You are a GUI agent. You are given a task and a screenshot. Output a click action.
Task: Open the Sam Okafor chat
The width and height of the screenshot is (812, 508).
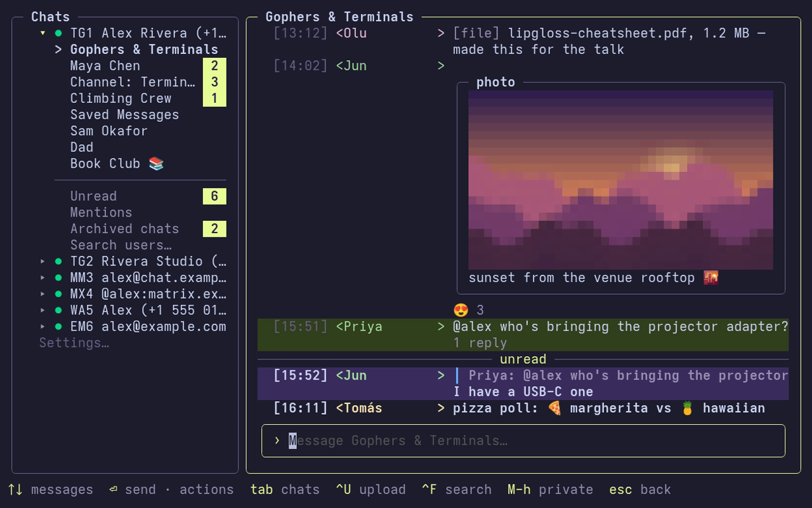click(x=109, y=131)
